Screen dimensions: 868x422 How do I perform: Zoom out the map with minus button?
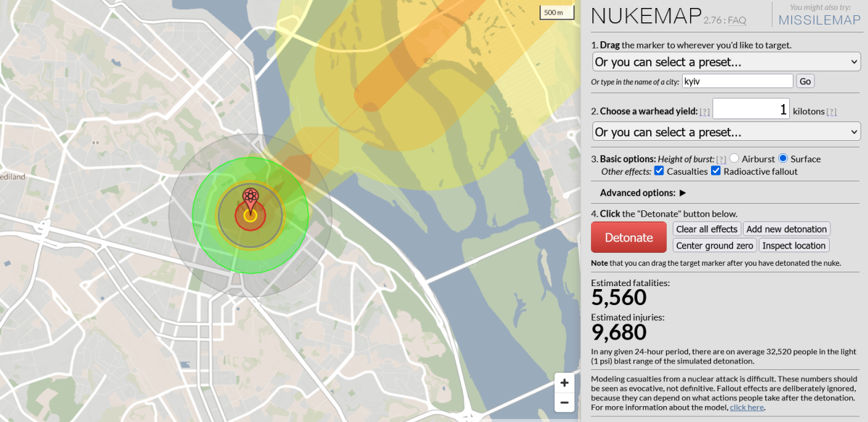[564, 402]
